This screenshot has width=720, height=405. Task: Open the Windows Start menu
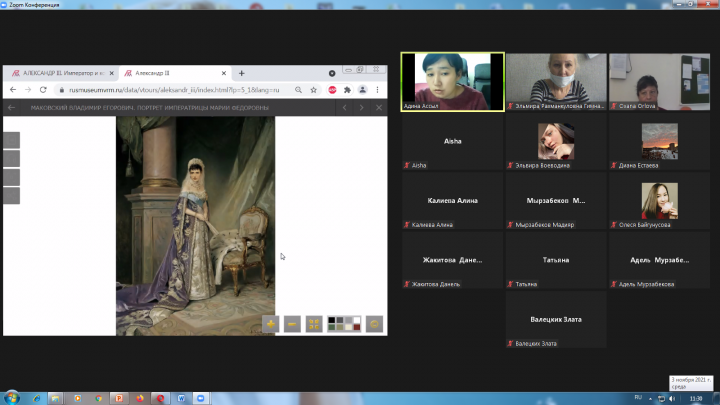coord(11,398)
